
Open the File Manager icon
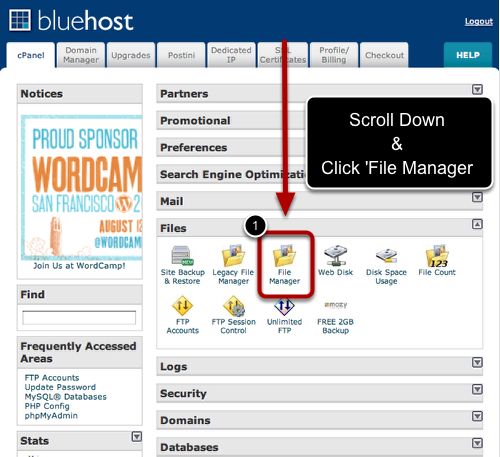pyautogui.click(x=284, y=264)
